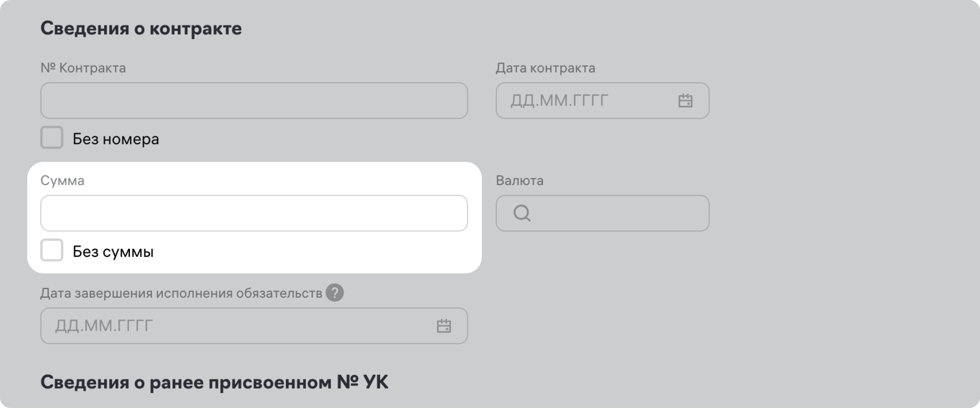Image resolution: width=980 pixels, height=408 pixels.
Task: Click the question mark help icon
Action: coord(334,293)
